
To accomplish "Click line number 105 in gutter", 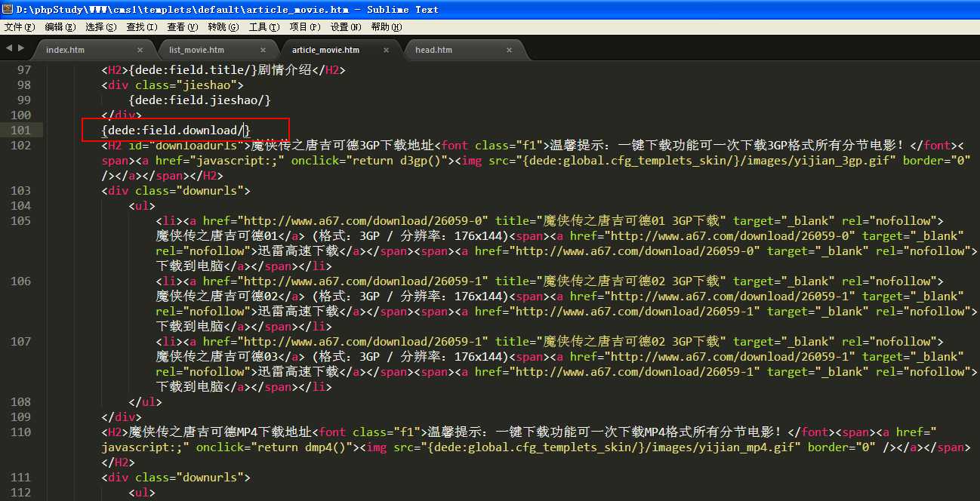I will 21,221.
